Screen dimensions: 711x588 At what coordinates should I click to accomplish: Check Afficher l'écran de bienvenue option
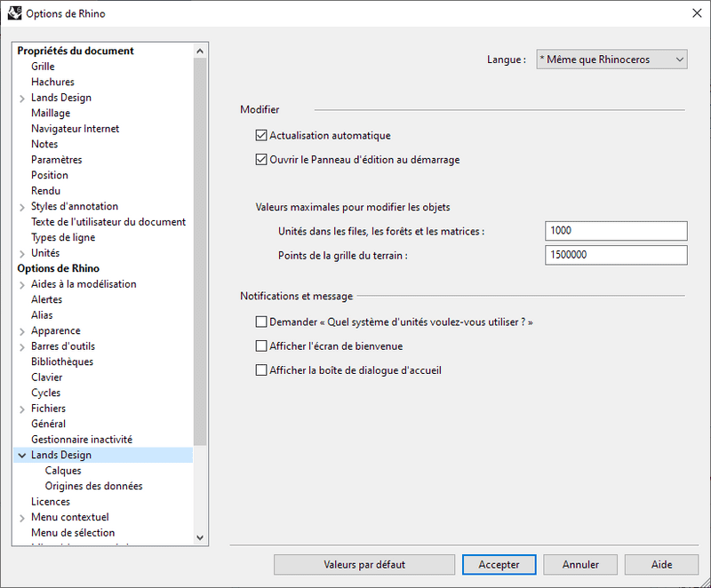(x=261, y=346)
